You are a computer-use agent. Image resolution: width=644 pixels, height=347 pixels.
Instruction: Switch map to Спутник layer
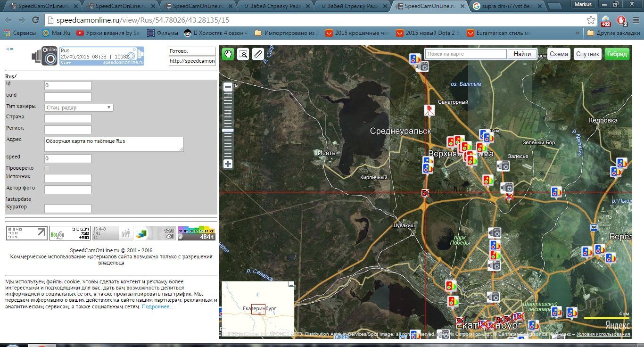click(x=587, y=54)
